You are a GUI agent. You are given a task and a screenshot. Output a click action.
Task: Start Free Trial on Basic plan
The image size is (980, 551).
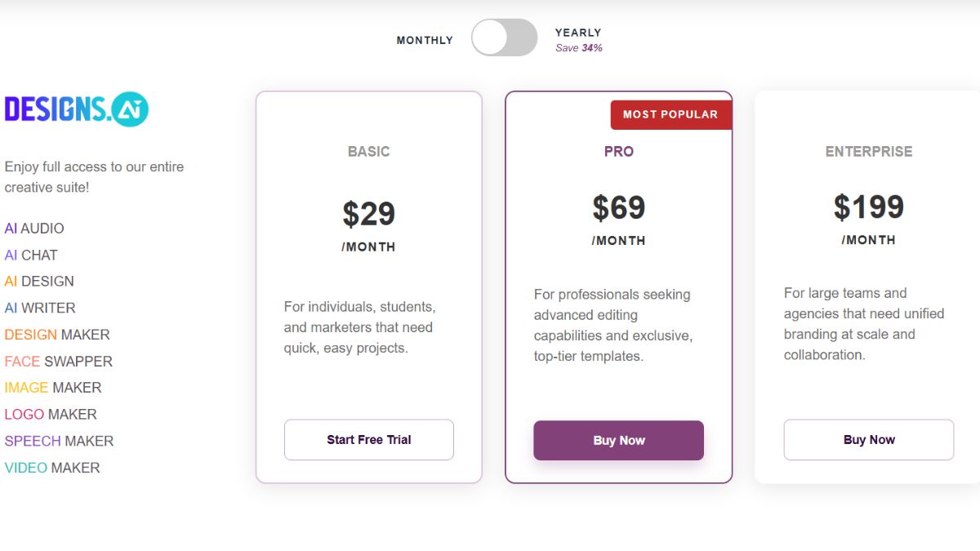point(369,440)
